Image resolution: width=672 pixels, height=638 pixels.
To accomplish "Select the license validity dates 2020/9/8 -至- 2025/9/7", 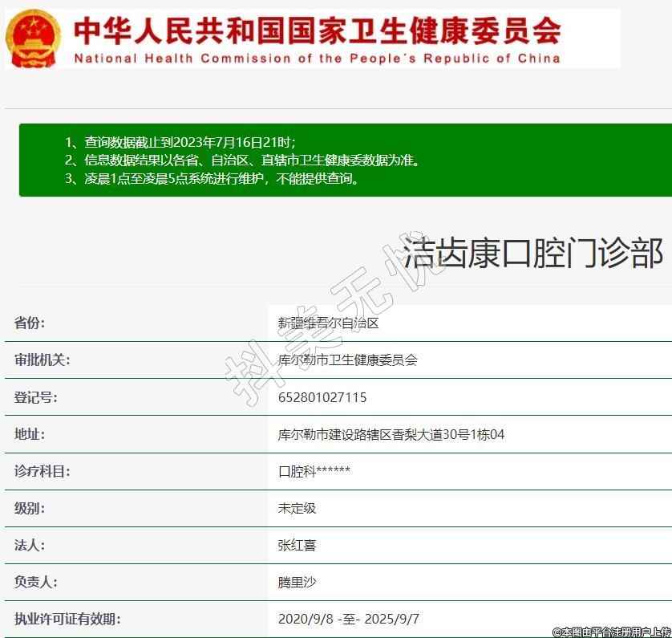I will click(349, 619).
